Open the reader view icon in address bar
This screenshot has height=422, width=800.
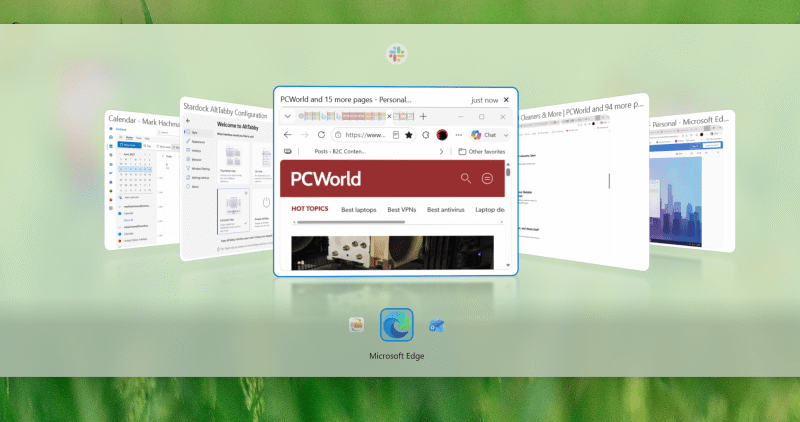tap(395, 135)
